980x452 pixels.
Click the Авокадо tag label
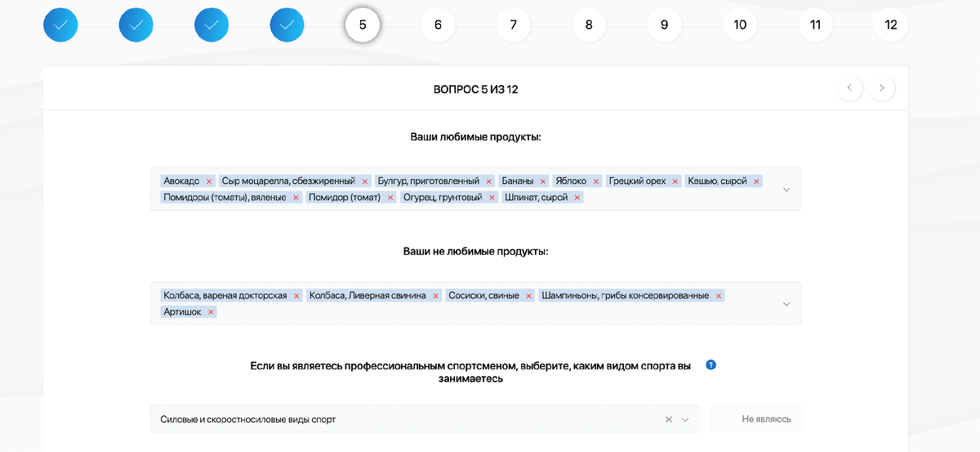181,181
